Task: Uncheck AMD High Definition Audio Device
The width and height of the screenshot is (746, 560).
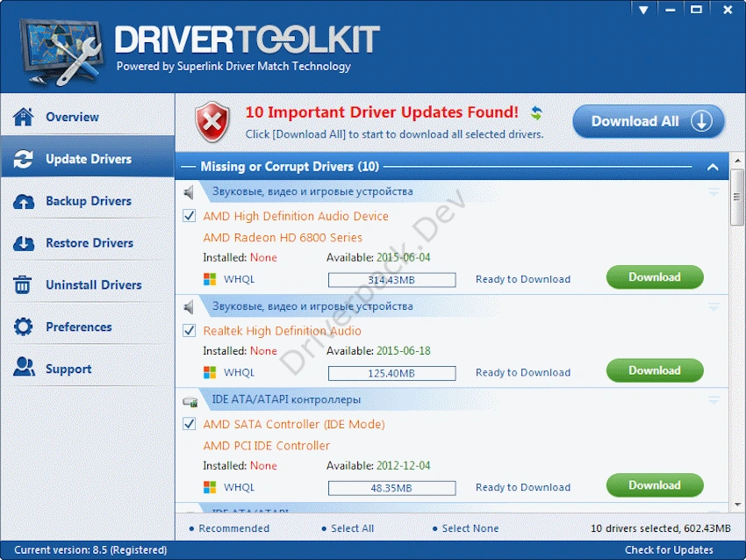Action: (190, 216)
